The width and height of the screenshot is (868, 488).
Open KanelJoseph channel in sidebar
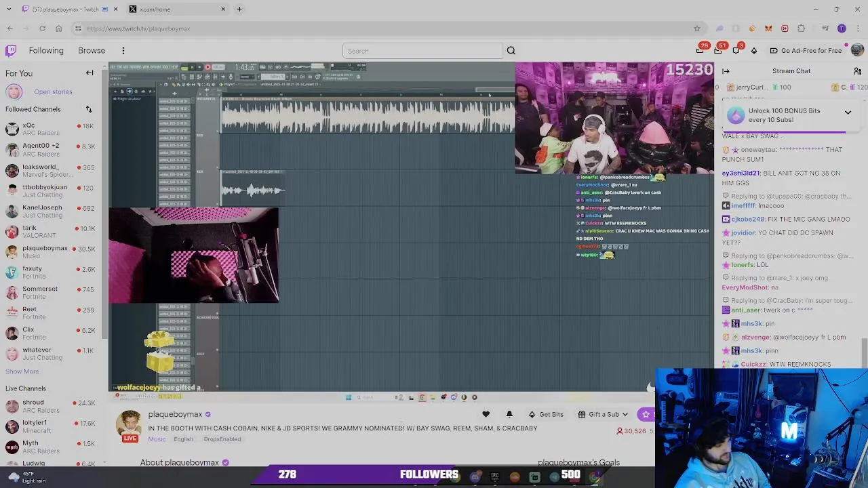[51, 211]
